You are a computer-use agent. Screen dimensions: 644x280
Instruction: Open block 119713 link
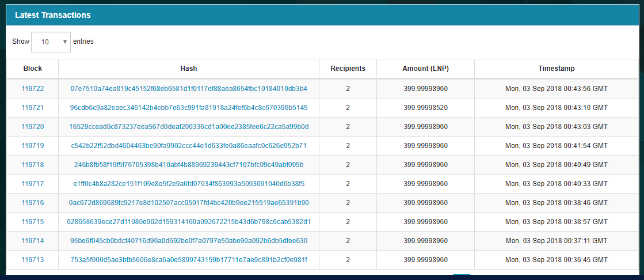point(33,260)
